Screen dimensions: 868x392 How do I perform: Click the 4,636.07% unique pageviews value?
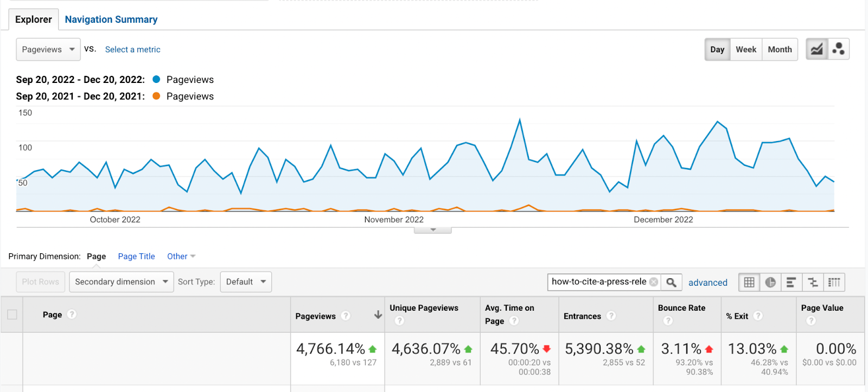click(x=426, y=349)
